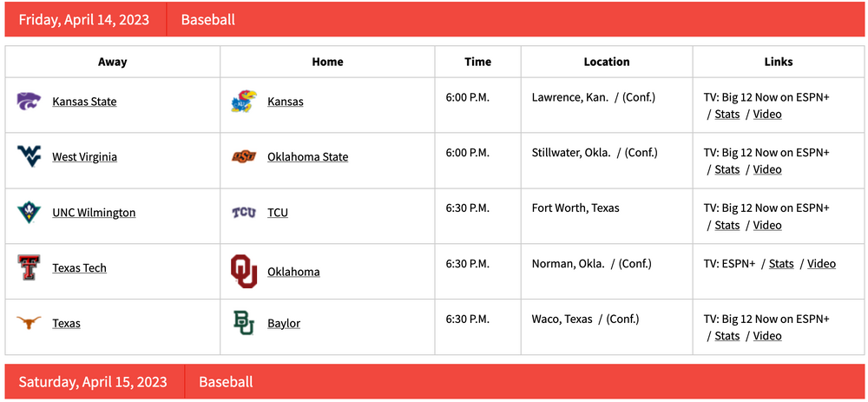This screenshot has width=868, height=402.
Task: Click the Oklahoma Sooners OU logo
Action: (x=244, y=272)
